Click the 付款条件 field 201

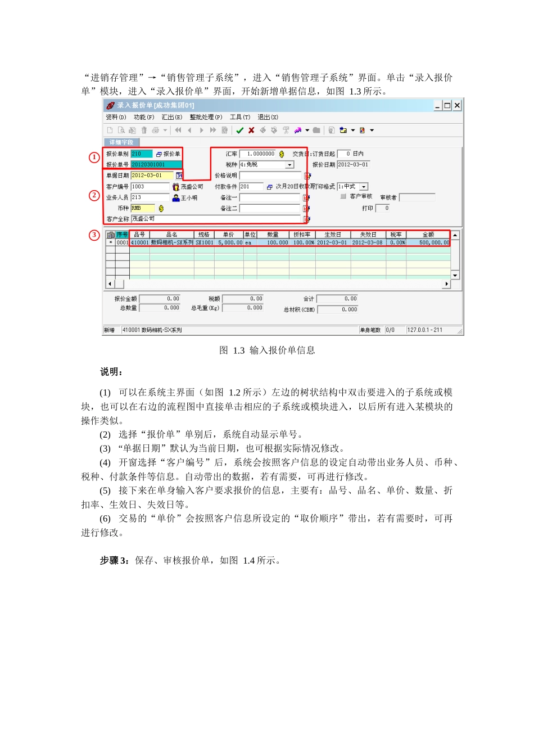[251, 186]
